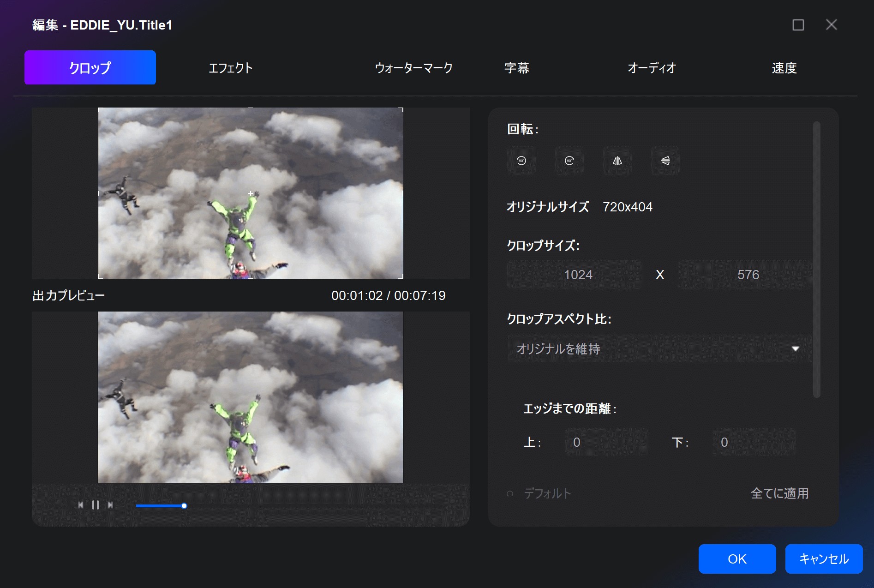Open the ウォーターマーク tab
Viewport: 874px width, 588px height.
(x=413, y=68)
